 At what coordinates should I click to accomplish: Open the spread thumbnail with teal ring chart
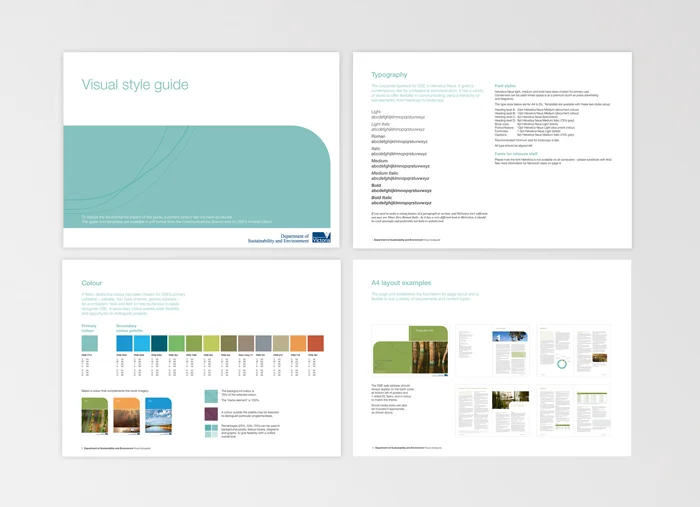(x=574, y=351)
